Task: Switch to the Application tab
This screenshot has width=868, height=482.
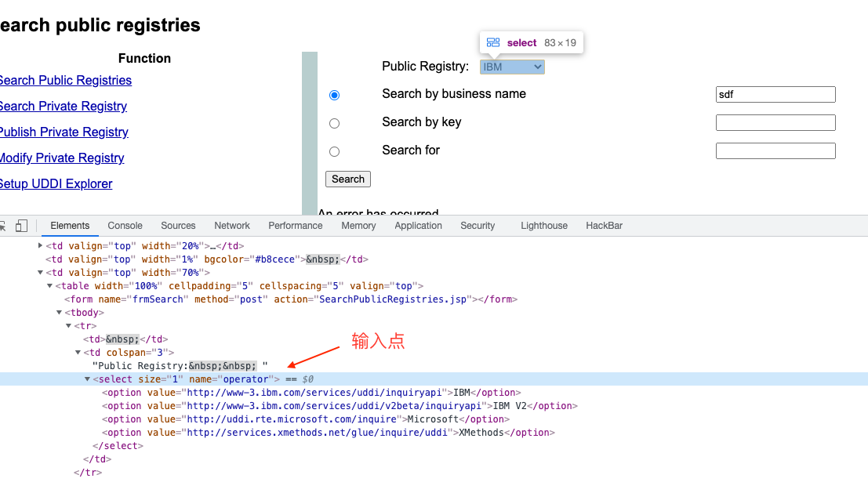Action: (418, 226)
